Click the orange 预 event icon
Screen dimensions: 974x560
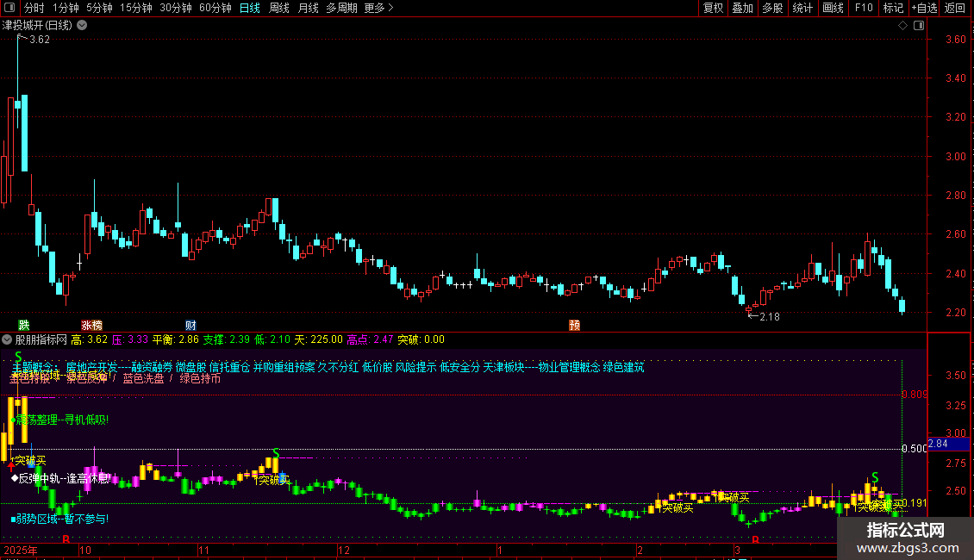[574, 325]
